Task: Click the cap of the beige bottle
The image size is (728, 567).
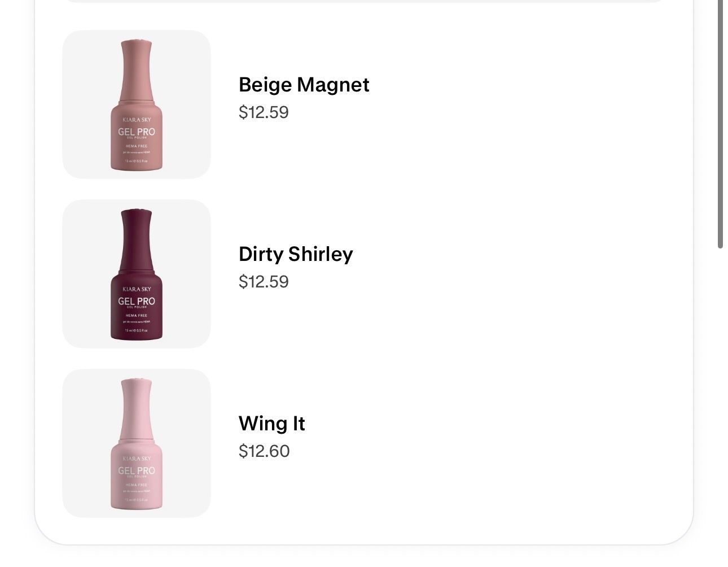Action: click(137, 69)
